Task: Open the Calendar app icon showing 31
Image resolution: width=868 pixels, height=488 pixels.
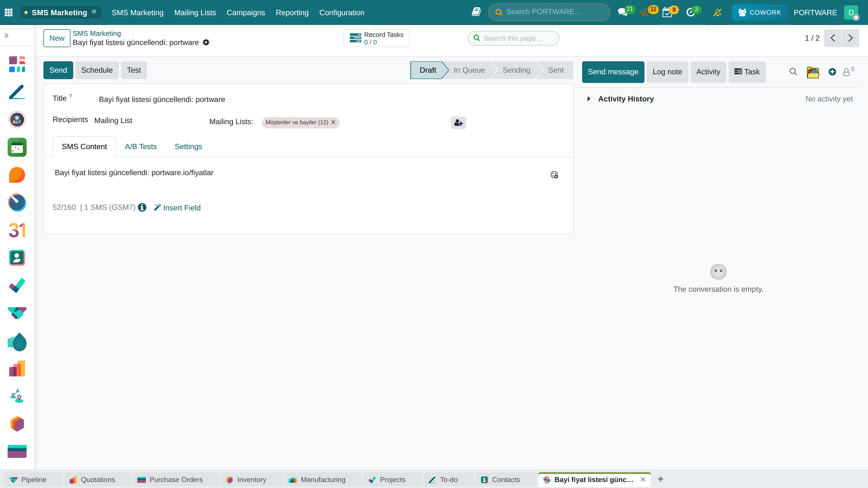Action: click(x=17, y=230)
